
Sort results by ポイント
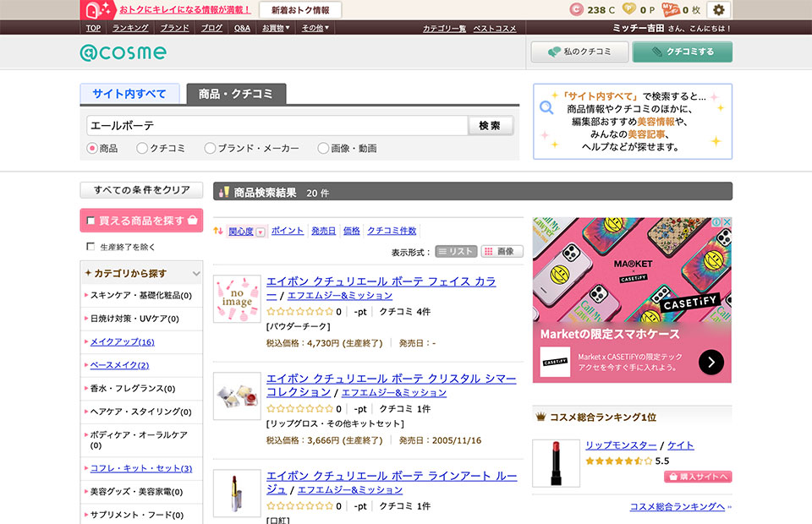click(288, 231)
